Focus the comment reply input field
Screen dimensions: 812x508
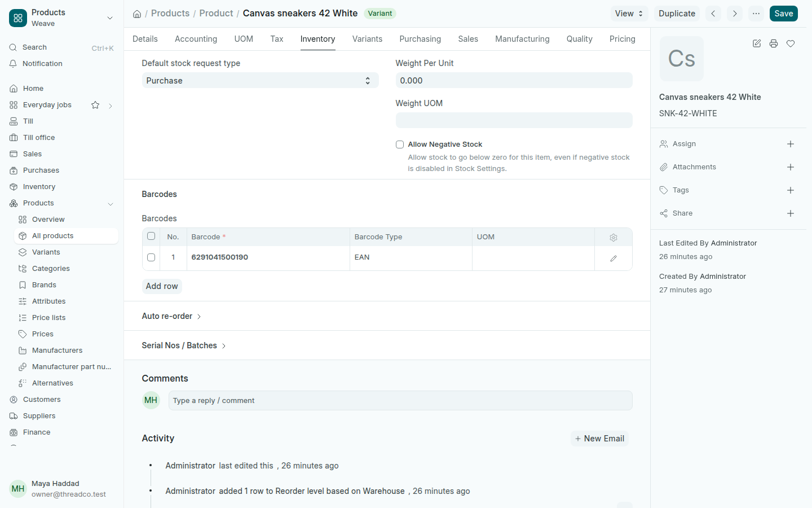coord(400,401)
